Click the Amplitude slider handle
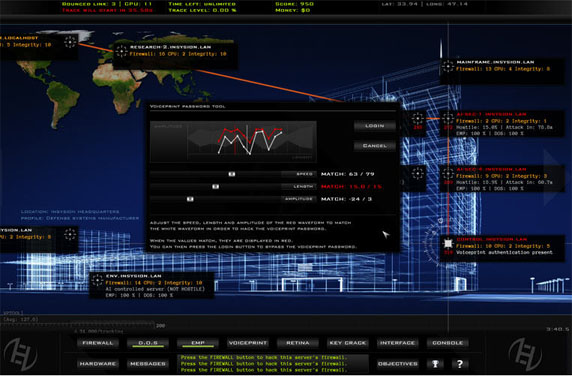The height and width of the screenshot is (376, 572). 190,199
